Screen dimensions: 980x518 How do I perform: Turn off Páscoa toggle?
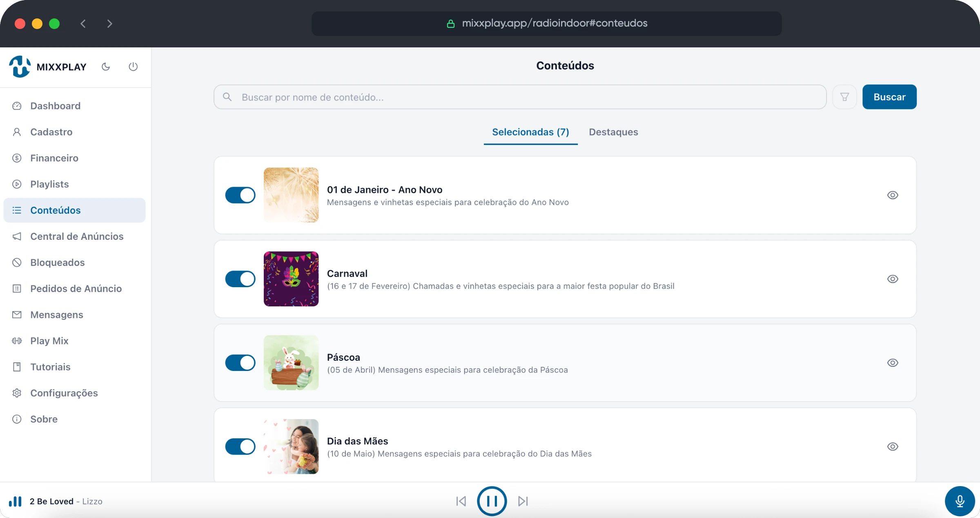tap(240, 363)
